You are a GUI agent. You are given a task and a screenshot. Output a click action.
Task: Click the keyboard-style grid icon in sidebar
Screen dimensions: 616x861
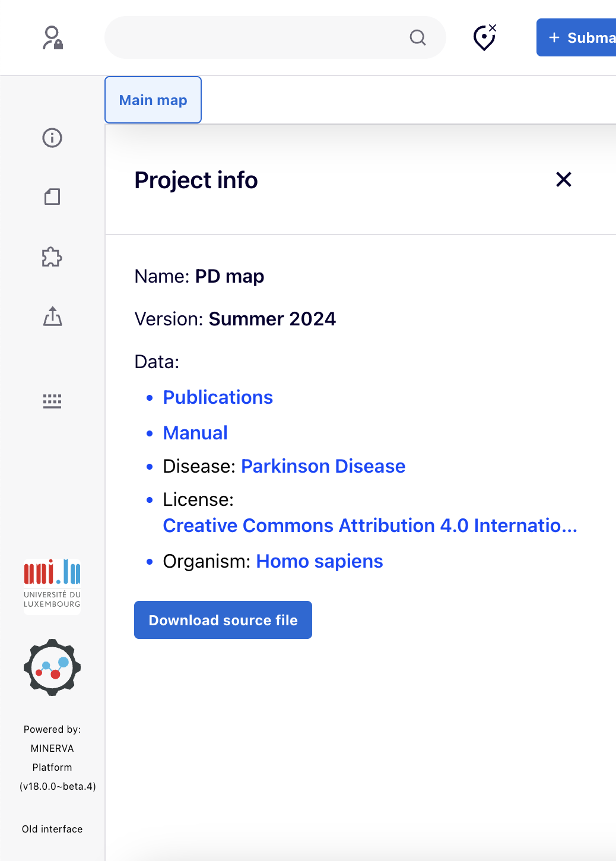[x=52, y=401]
